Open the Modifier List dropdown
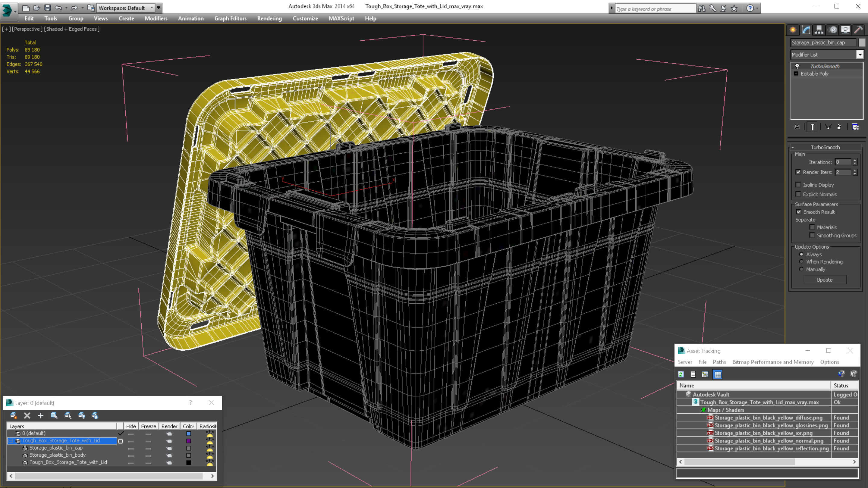 pos(860,55)
